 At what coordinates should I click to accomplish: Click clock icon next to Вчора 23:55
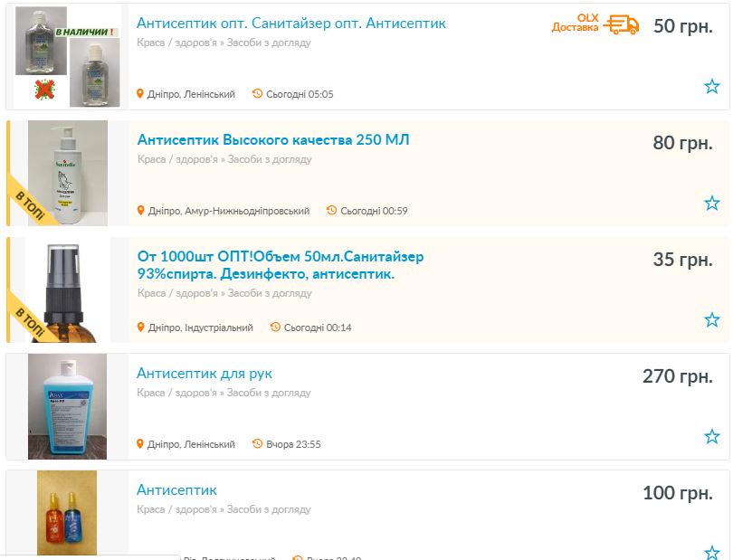coord(258,444)
